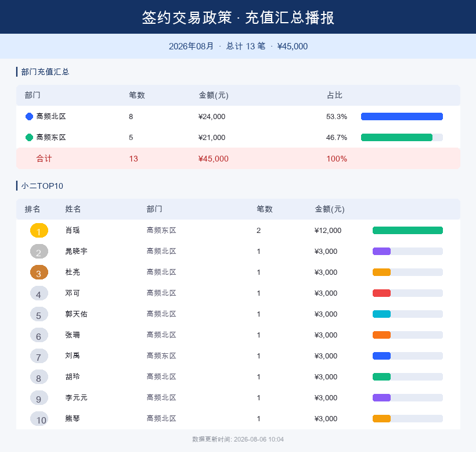Select the silver rank 2 badge
The height and width of the screenshot is (452, 476).
click(x=39, y=251)
